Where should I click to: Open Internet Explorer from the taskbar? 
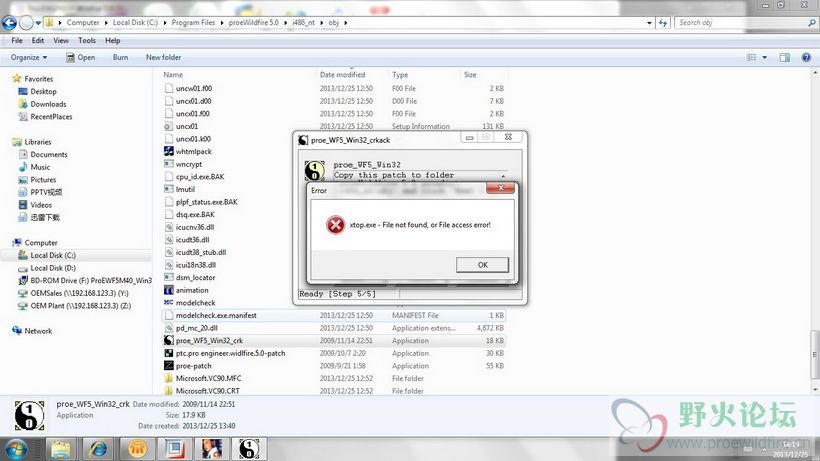(x=98, y=448)
